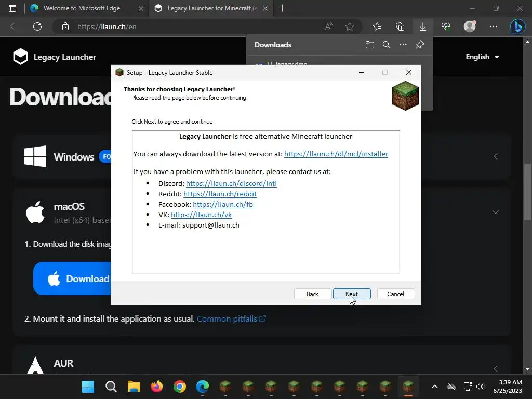Open Read aloud in address bar
532x399 pixels.
tap(329, 26)
